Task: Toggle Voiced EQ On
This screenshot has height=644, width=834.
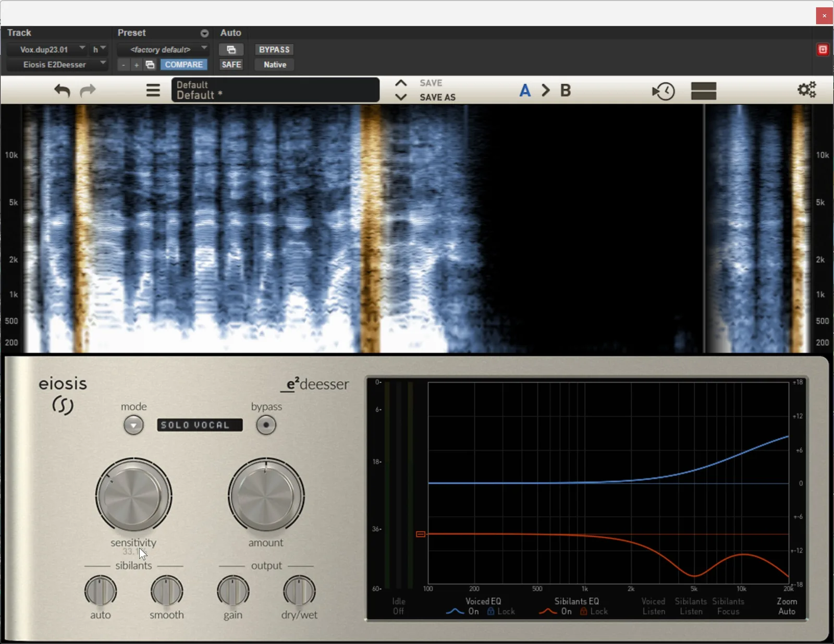Action: click(x=473, y=612)
